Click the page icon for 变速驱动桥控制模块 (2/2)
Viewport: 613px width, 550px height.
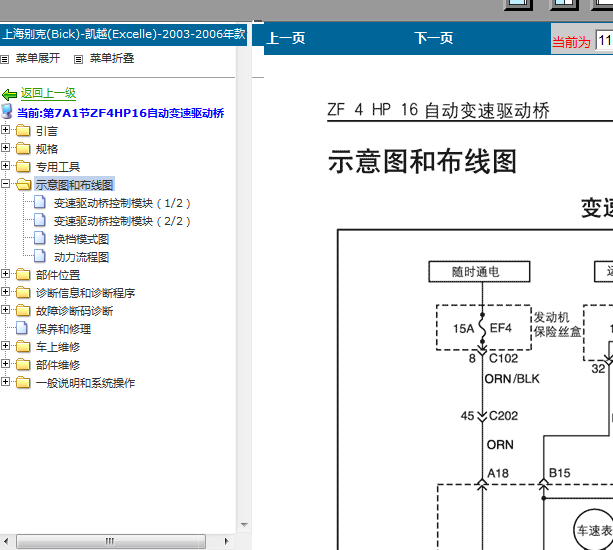coord(39,220)
